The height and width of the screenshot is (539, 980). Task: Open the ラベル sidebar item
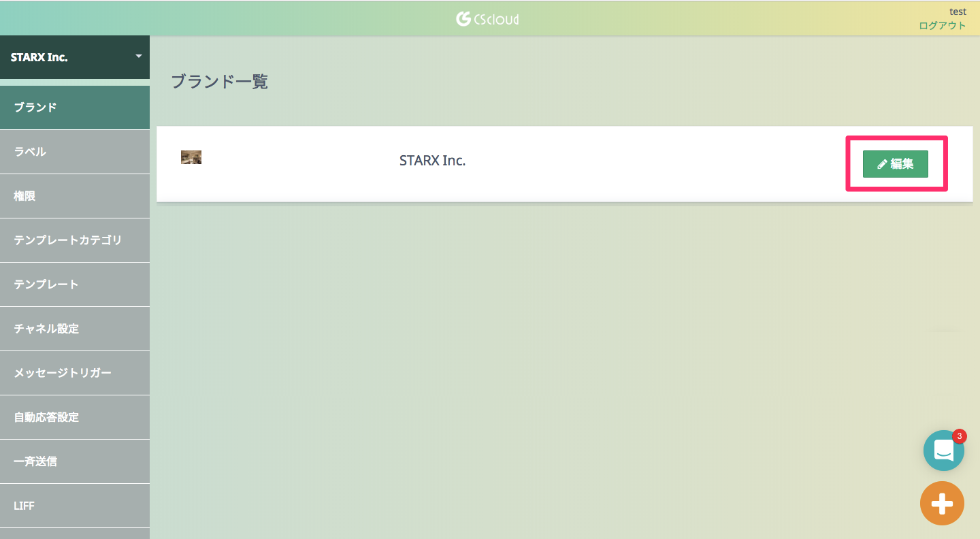pos(75,152)
